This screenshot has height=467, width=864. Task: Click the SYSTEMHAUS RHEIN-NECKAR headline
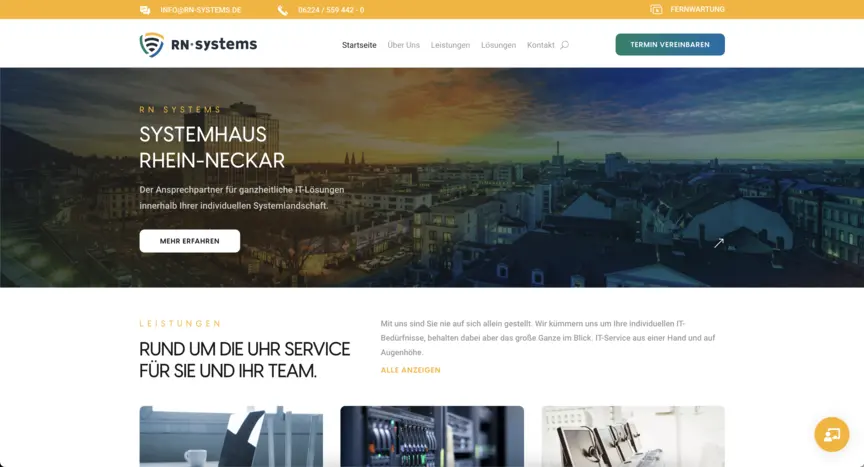[212, 148]
